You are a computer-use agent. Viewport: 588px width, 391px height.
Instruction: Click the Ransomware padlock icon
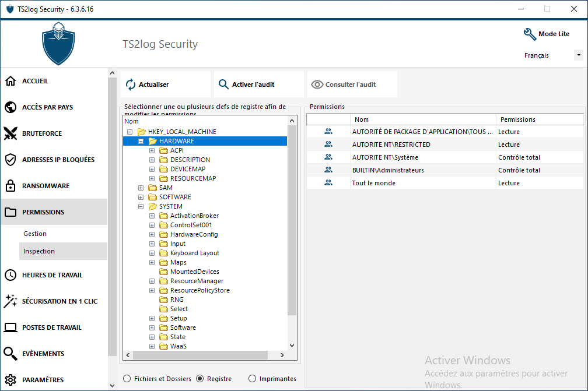pyautogui.click(x=10, y=185)
